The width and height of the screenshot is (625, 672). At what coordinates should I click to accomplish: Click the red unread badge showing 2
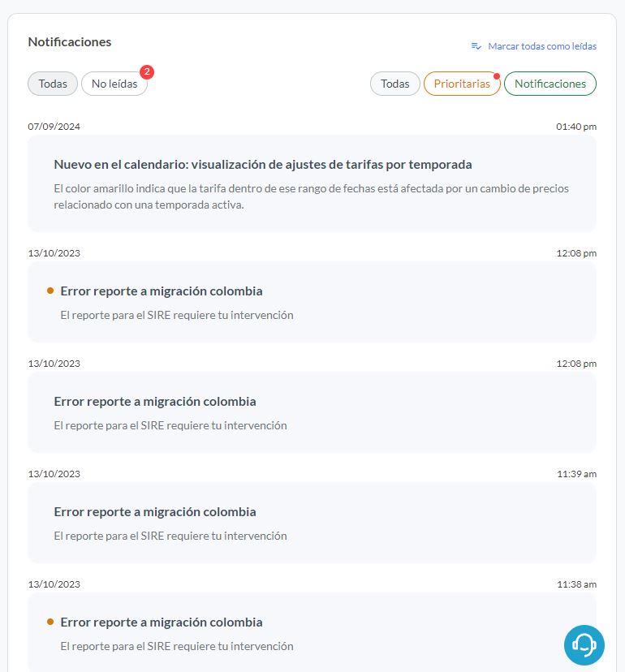(x=147, y=72)
